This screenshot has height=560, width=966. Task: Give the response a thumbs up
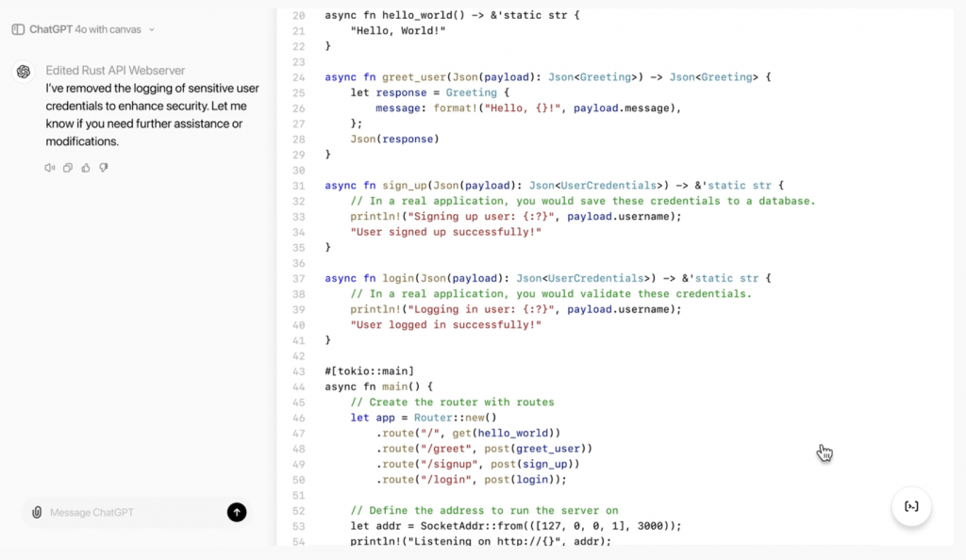pyautogui.click(x=86, y=168)
